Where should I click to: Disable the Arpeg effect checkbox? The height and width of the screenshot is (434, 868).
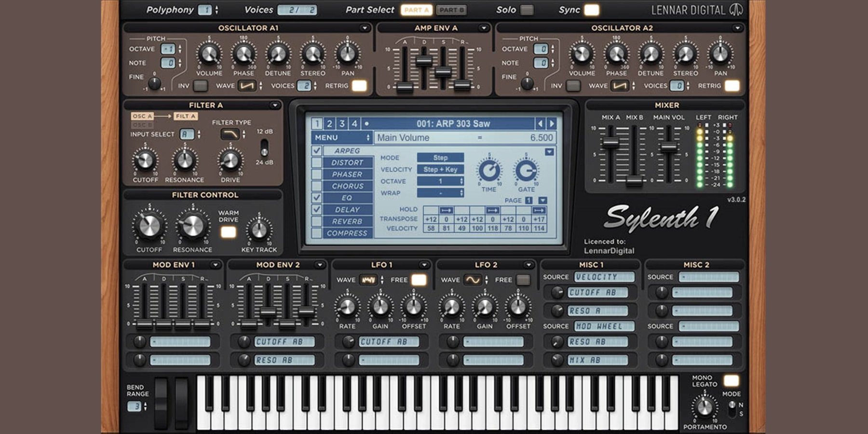pos(316,150)
